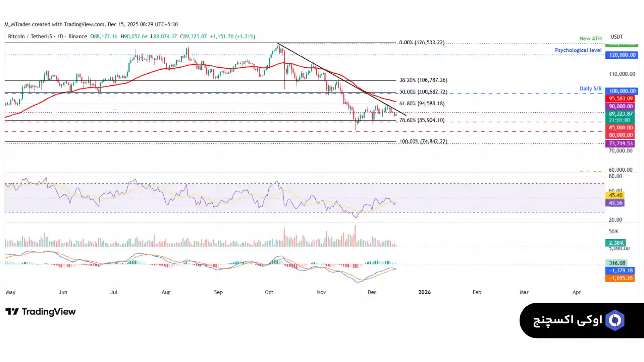
Task: Click the New ATH text label
Action: point(590,39)
